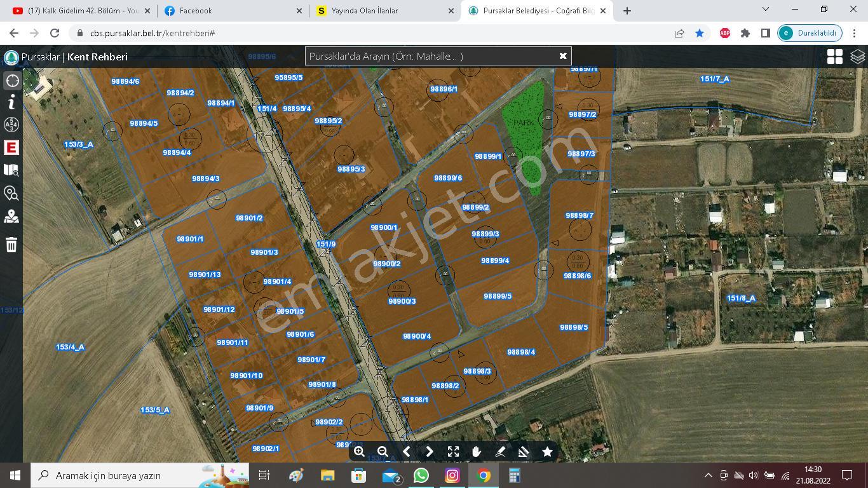Click the address bar URL
Viewport: 868px width, 488px height.
pyautogui.click(x=153, y=33)
